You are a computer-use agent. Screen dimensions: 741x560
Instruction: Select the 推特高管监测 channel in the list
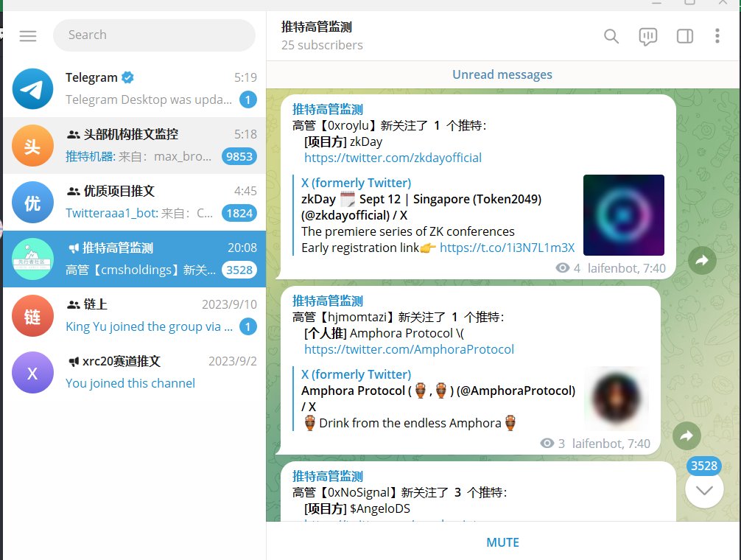pos(135,259)
